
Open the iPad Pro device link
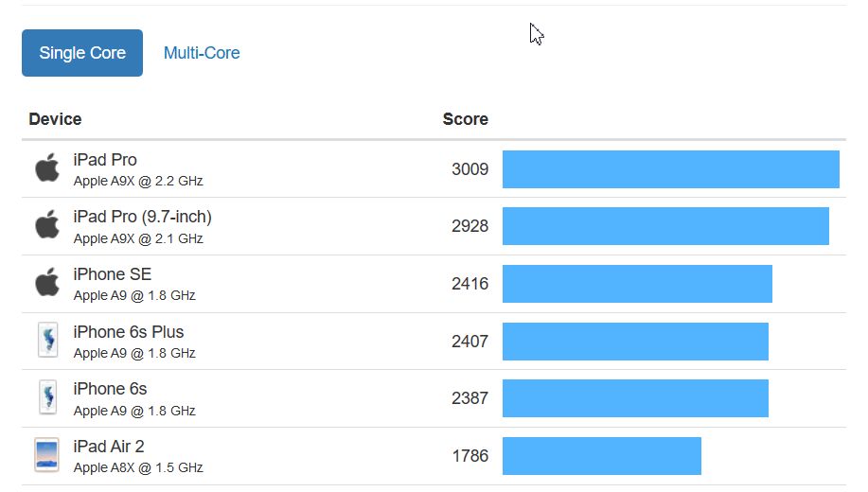point(105,159)
